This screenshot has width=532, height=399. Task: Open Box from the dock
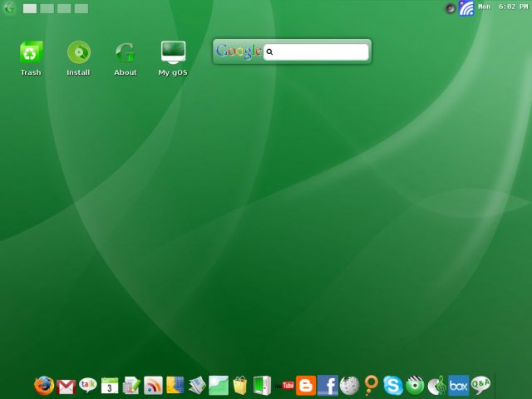tap(459, 386)
